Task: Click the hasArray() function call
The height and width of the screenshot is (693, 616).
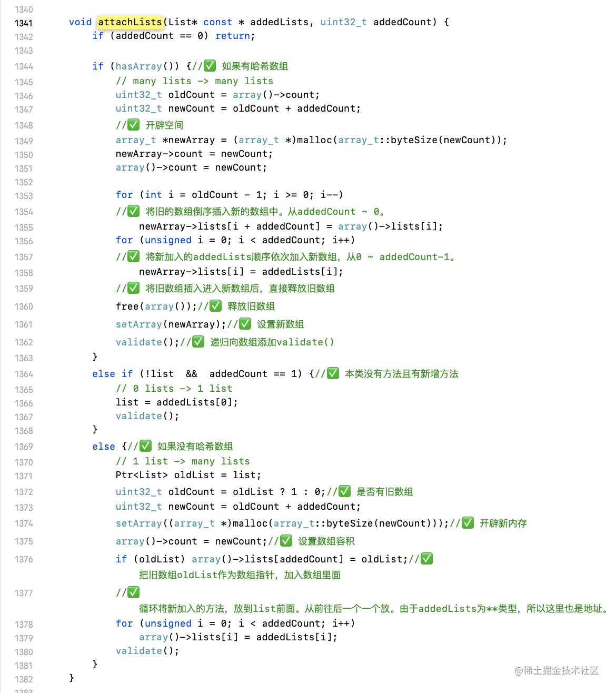Action: click(x=138, y=66)
